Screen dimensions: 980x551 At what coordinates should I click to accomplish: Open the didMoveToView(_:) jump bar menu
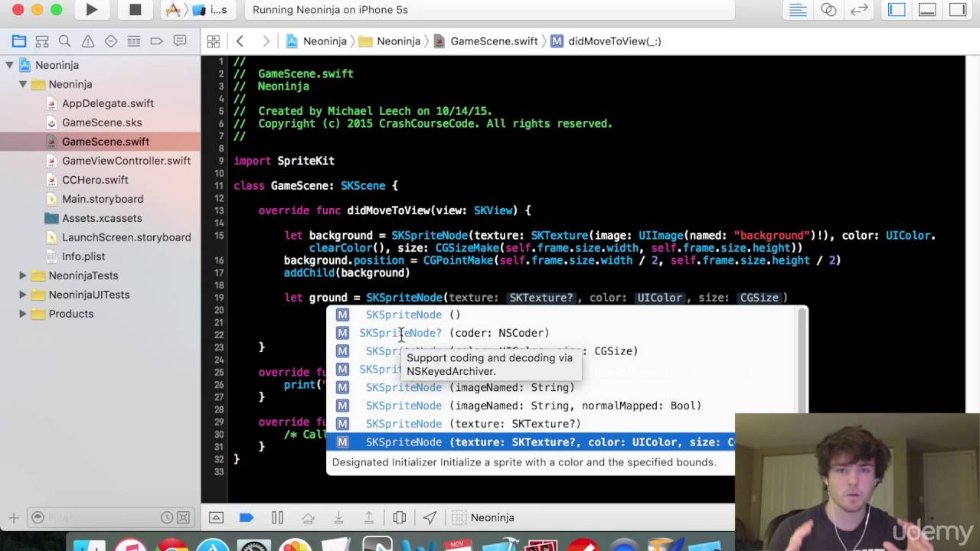(606, 41)
